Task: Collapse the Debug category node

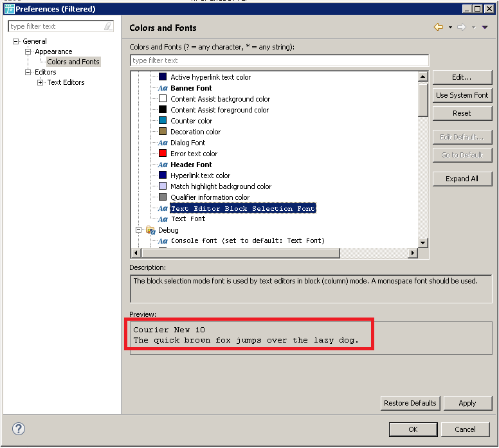Action: (138, 229)
